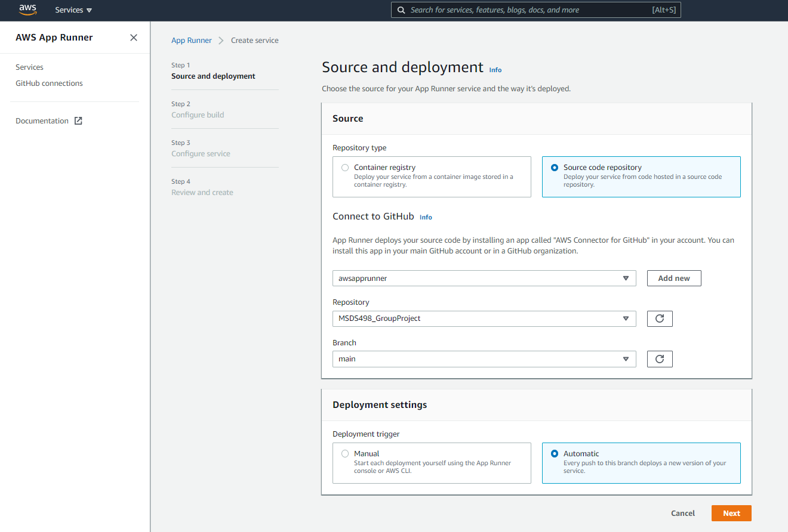Open the awsapprunner connection dropdown

(x=484, y=278)
